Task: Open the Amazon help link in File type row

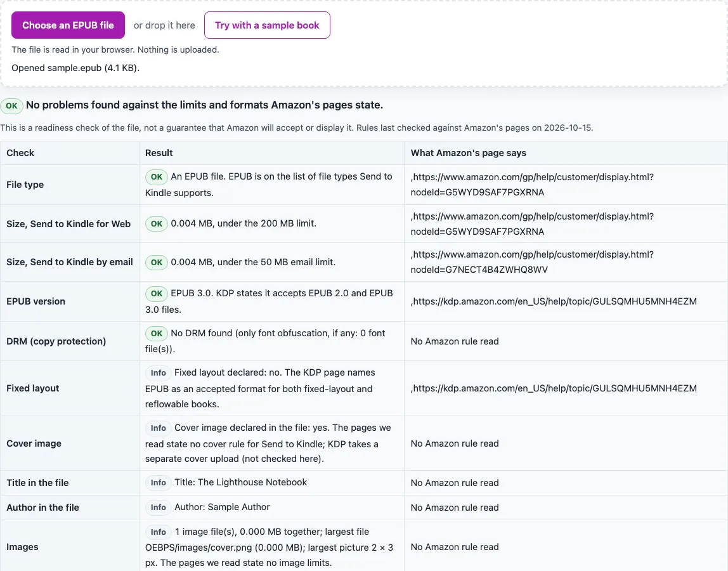Action: pos(532,185)
